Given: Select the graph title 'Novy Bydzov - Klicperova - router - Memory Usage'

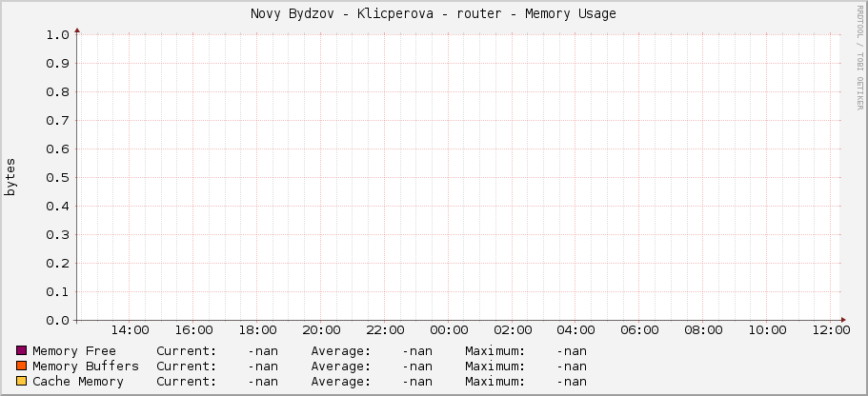Looking at the screenshot, I should click(x=434, y=14).
